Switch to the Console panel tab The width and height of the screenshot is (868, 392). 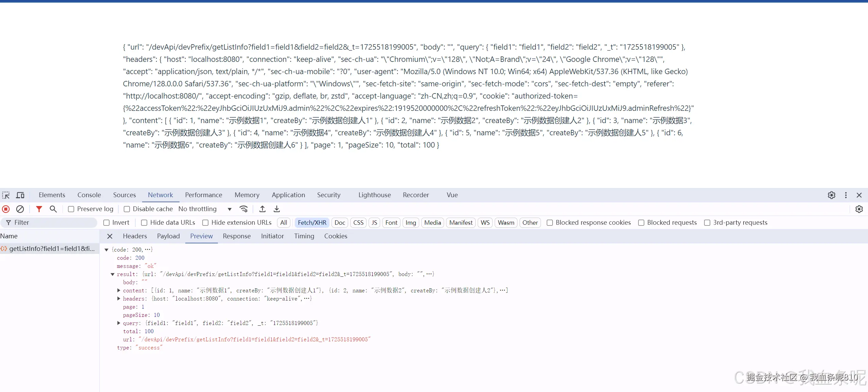point(89,195)
